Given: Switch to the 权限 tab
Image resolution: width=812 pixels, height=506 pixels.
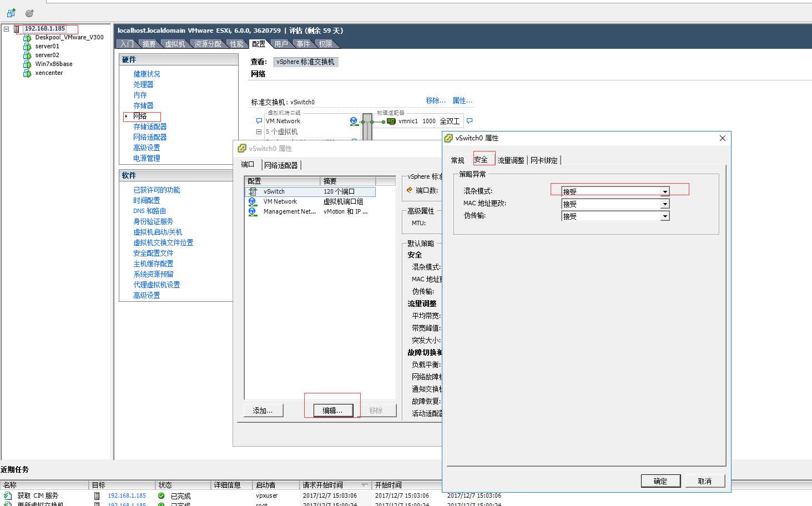Looking at the screenshot, I should [x=325, y=44].
